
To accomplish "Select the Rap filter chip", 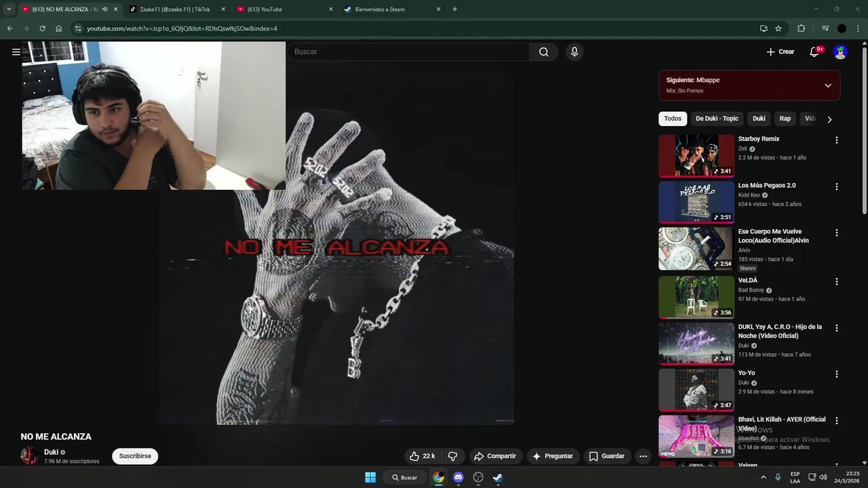I will [x=785, y=119].
